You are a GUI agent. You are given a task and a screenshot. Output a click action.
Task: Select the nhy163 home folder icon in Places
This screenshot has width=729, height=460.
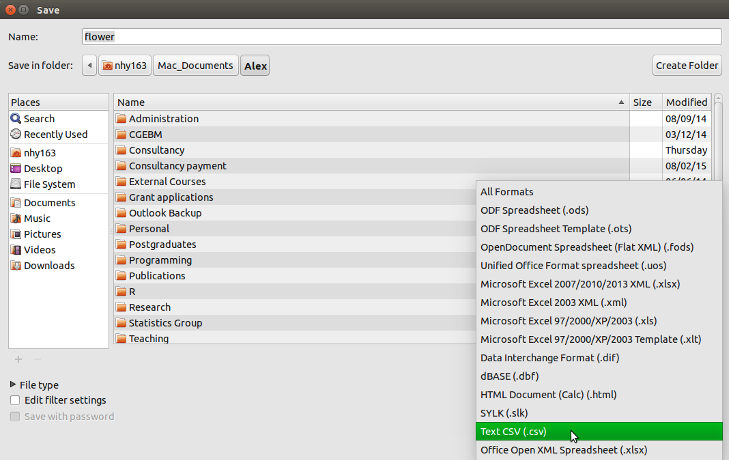pos(16,153)
